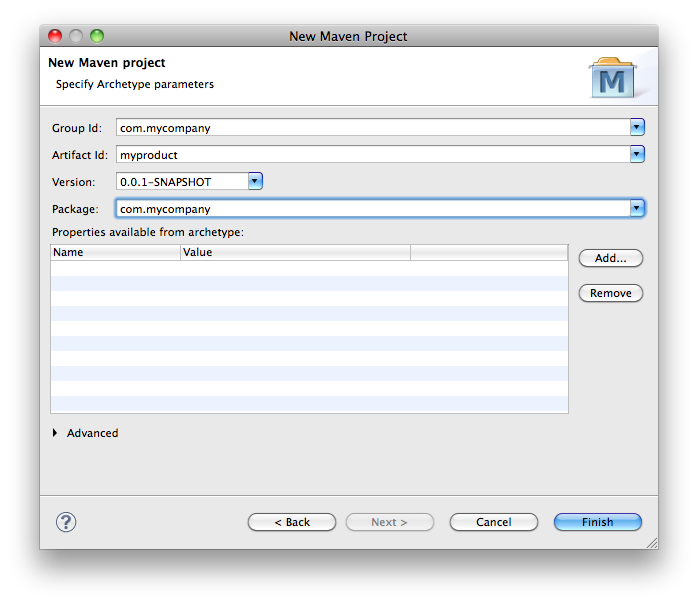The height and width of the screenshot is (604, 698).
Task: Open the help question mark icon
Action: tap(66, 522)
